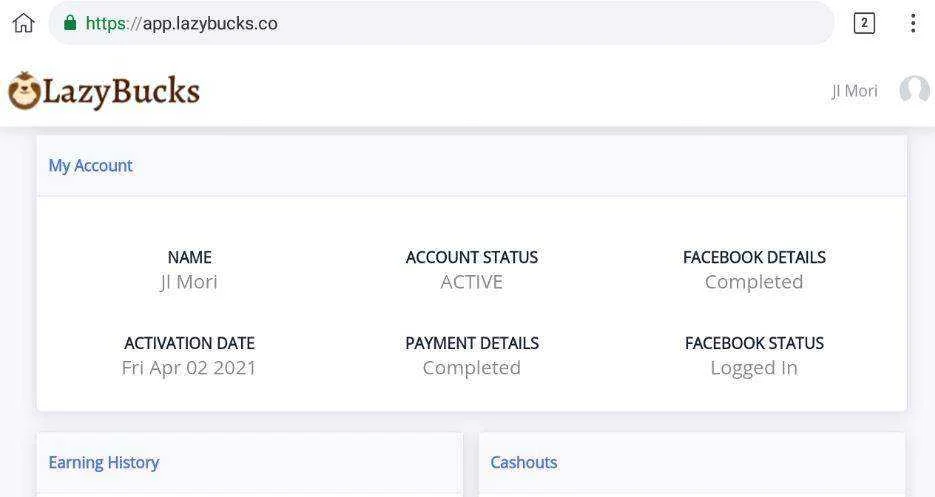Click the JI Mori name value

[188, 282]
